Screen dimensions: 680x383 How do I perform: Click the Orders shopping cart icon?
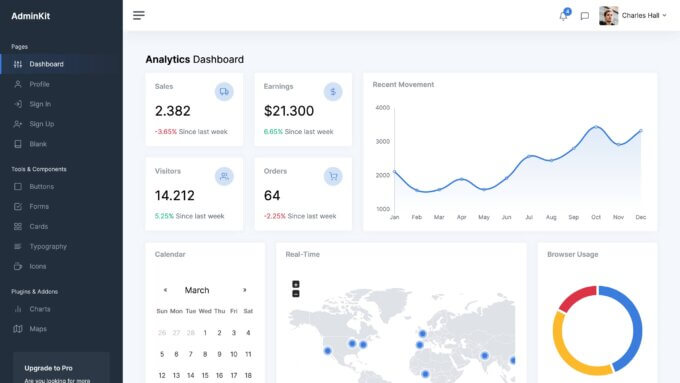click(x=333, y=176)
